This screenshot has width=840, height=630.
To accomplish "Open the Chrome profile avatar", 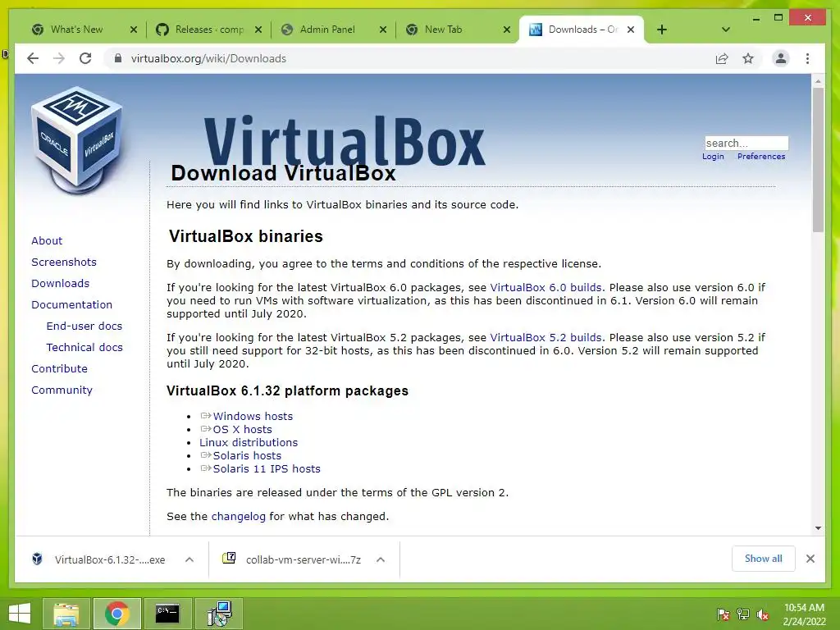I will [781, 58].
